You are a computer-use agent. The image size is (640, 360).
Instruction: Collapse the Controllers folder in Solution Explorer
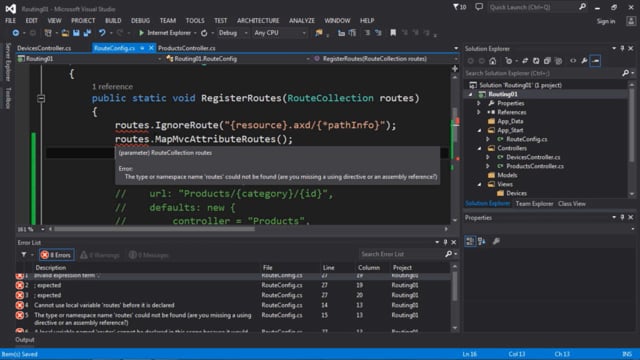pyautogui.click(x=480, y=148)
